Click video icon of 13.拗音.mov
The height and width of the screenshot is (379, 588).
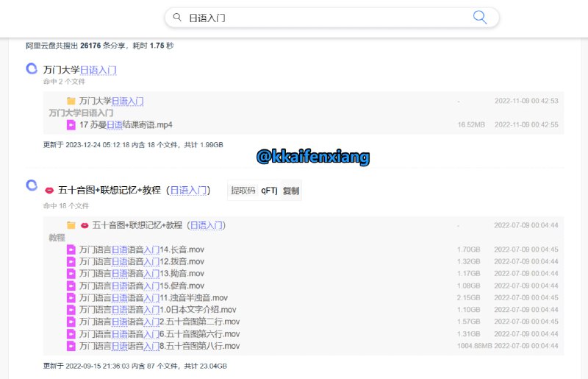[x=71, y=274]
